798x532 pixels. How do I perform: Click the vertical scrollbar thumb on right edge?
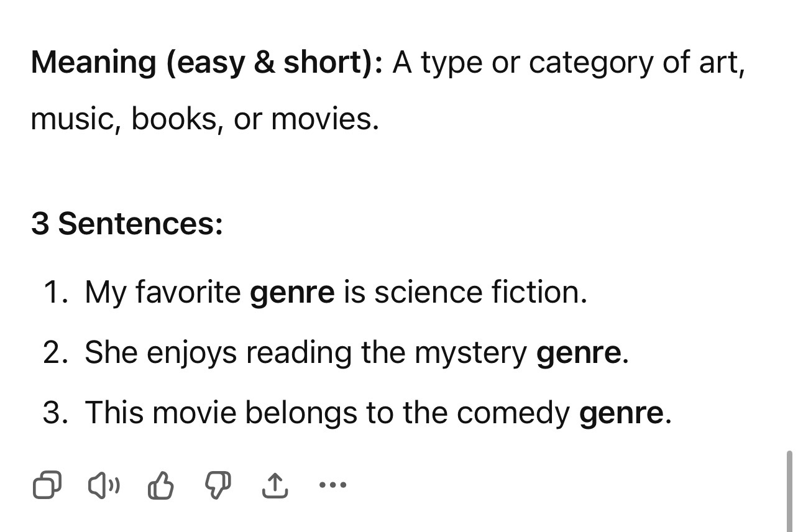click(x=789, y=490)
